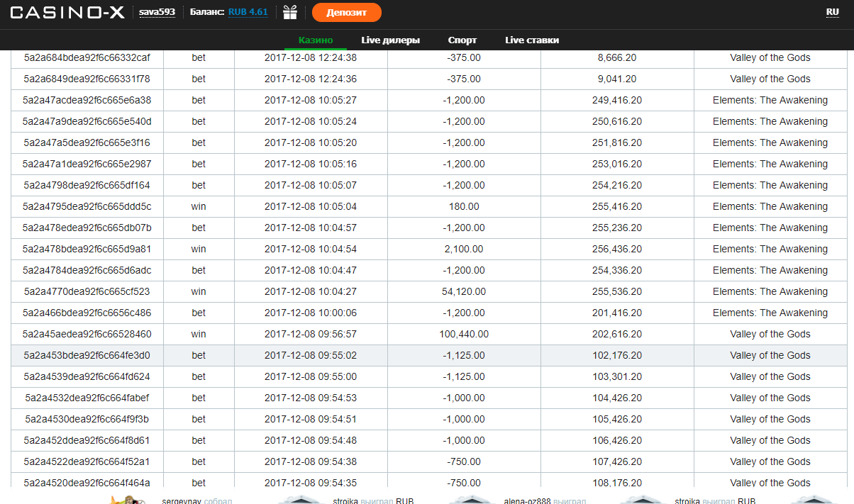The width and height of the screenshot is (854, 504).
Task: Open the gift box bonus icon
Action: (x=289, y=12)
